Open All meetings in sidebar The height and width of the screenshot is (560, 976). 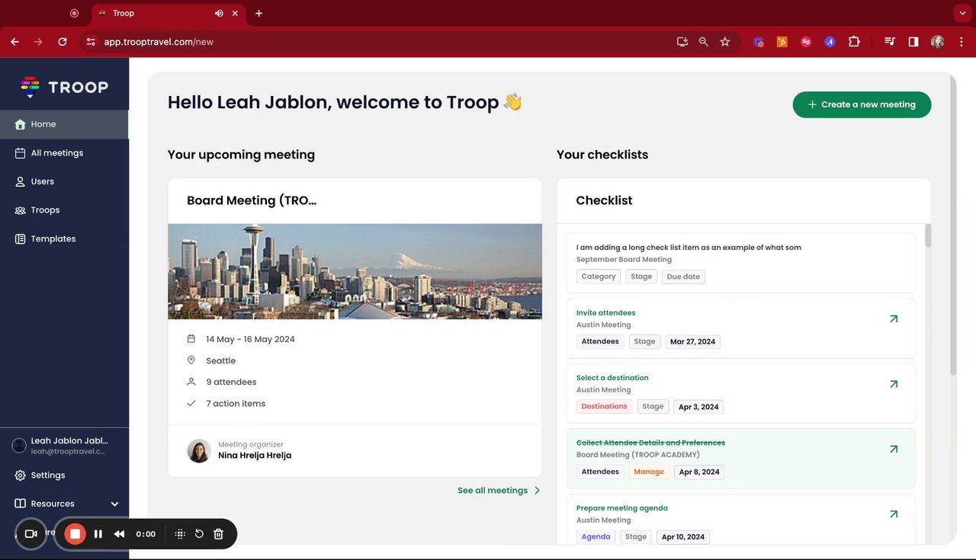pyautogui.click(x=64, y=153)
